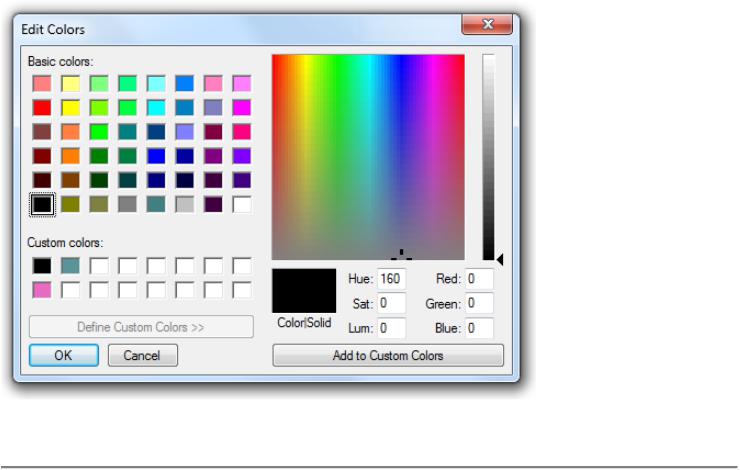Select the light cyan top-row swatch
This screenshot has height=470, width=740.
pyautogui.click(x=156, y=84)
